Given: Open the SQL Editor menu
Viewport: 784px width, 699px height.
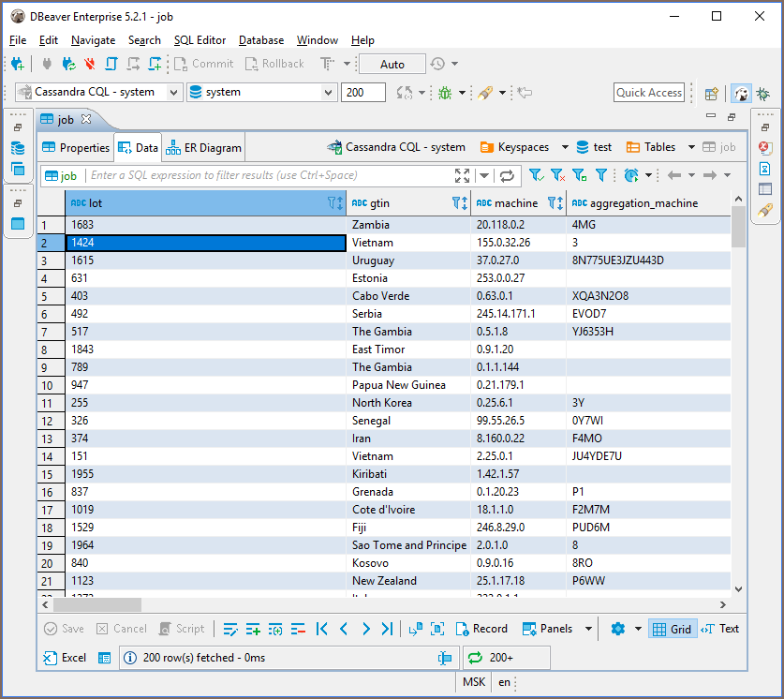Looking at the screenshot, I should (200, 40).
